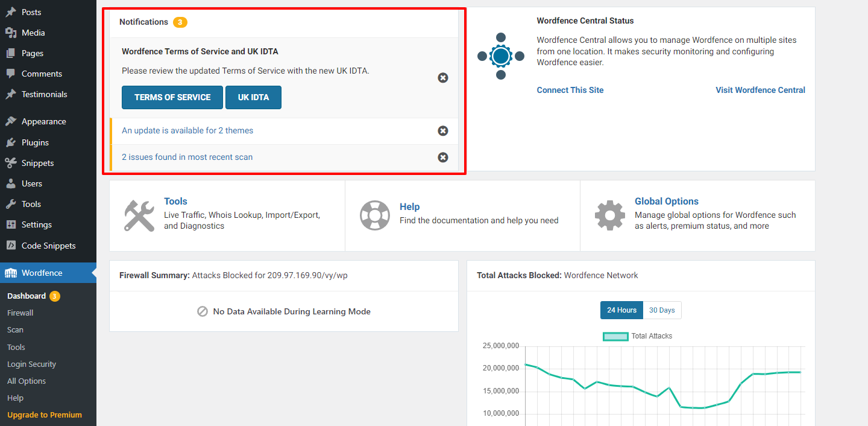Viewport: 868px width, 426px height.
Task: Click the lifebuoy Help icon
Action: (375, 215)
